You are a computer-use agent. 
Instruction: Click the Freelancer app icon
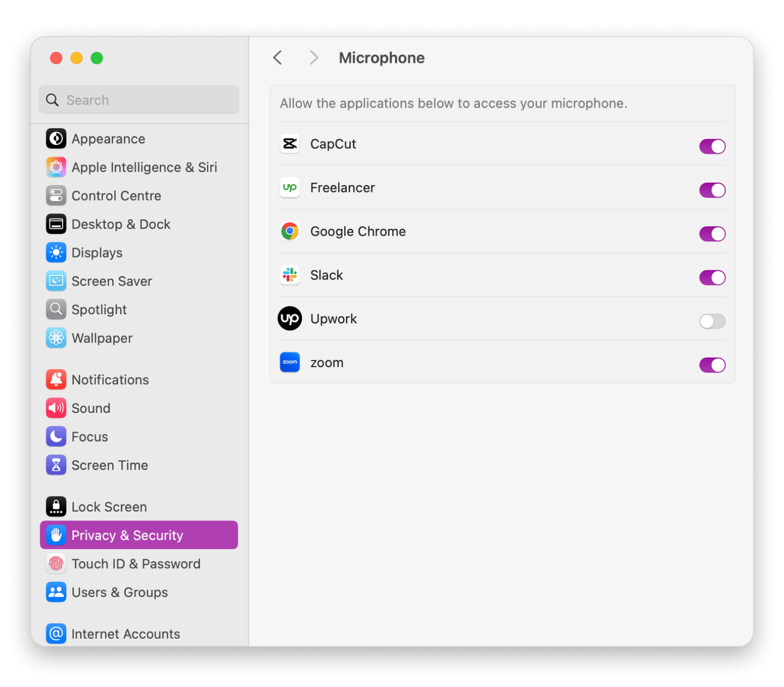(290, 188)
